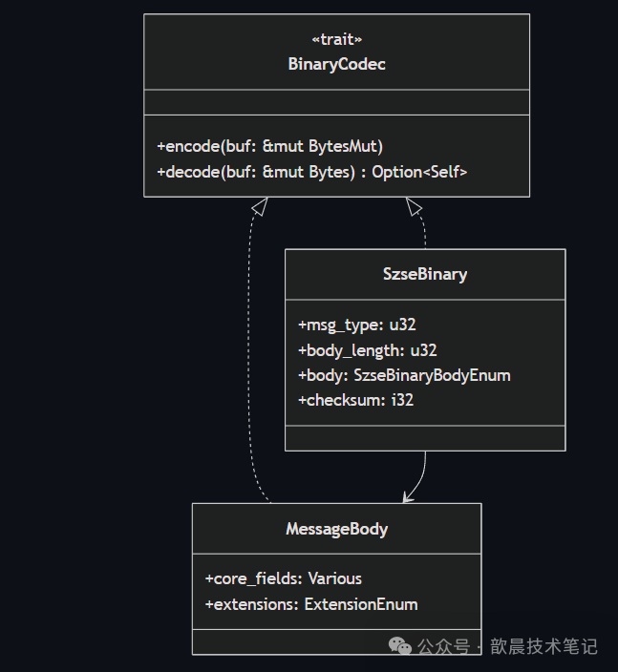Screen dimensions: 618x672
Task: Select the +encode(buf: &mut BytesMut) method
Action: [x=269, y=147]
